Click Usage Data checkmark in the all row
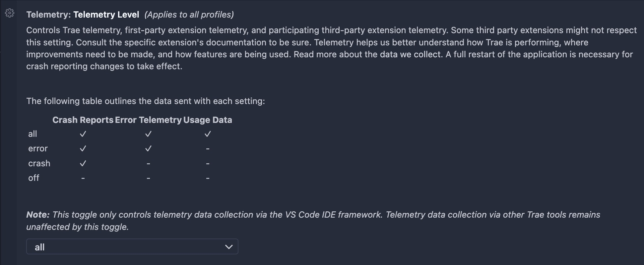644x265 pixels. pos(208,134)
